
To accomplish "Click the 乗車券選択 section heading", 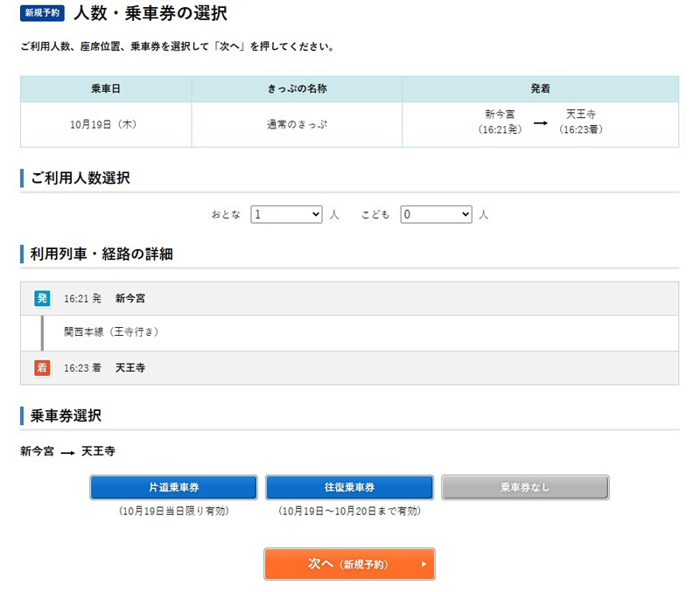I will coord(66,415).
